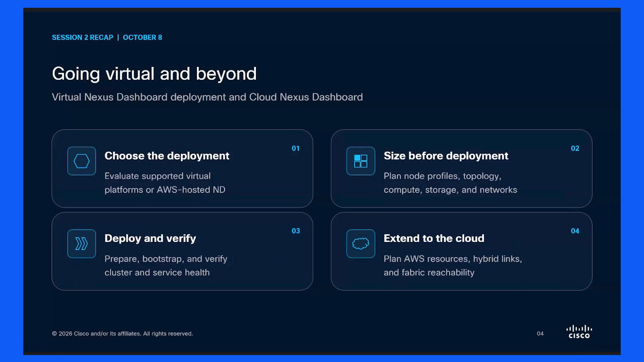644x362 pixels.
Task: Click the Virtual Nexus Dashboard deployment subtitle
Action: 207,97
